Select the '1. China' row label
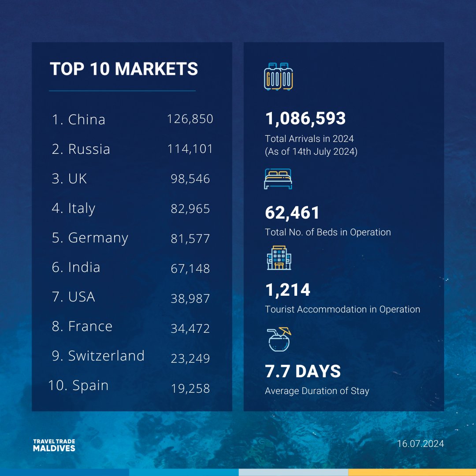The height and width of the screenshot is (476, 476). [x=78, y=119]
